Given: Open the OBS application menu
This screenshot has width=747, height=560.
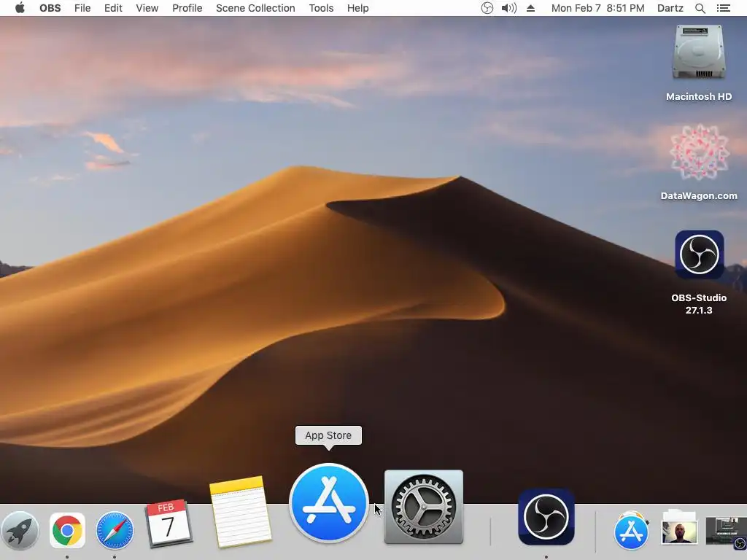Looking at the screenshot, I should tap(50, 8).
